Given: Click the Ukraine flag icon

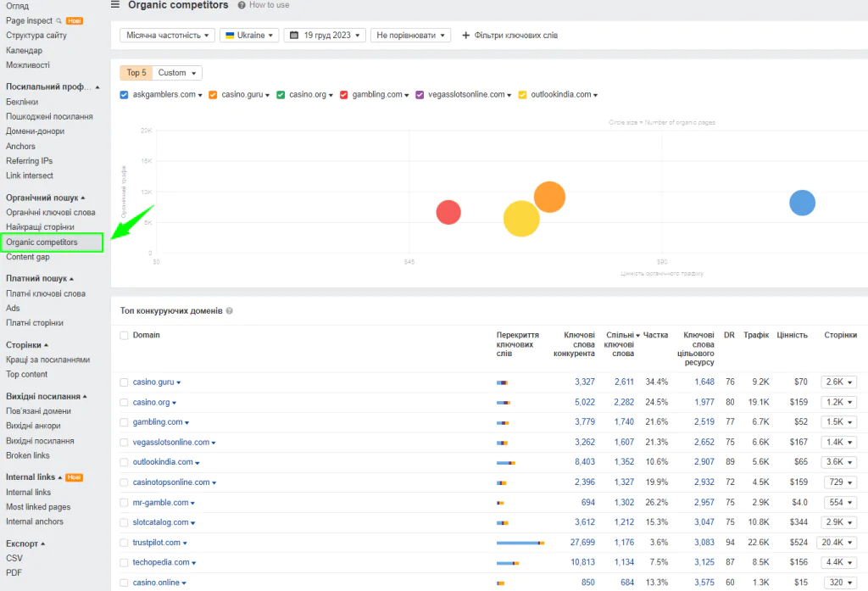Looking at the screenshot, I should 230,35.
